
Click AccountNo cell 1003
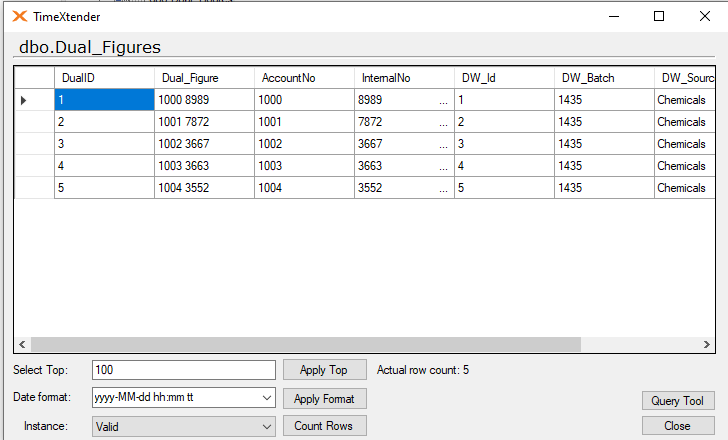pyautogui.click(x=305, y=166)
